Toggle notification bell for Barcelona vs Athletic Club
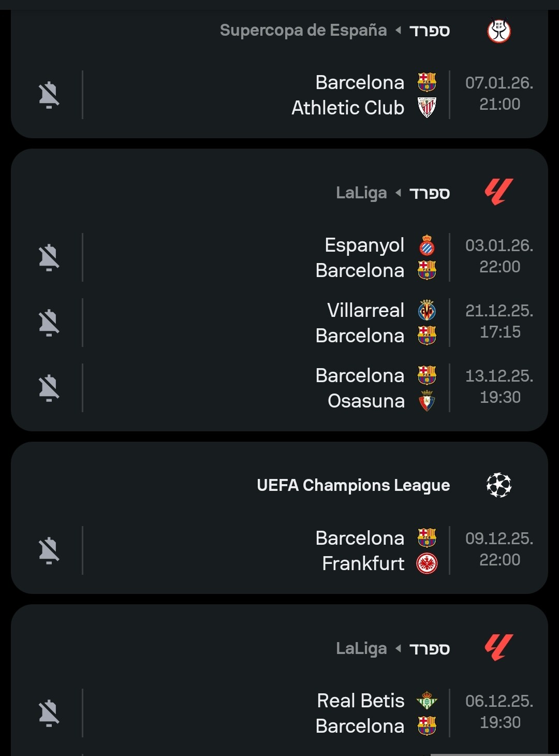Image resolution: width=559 pixels, height=756 pixels. coord(49,95)
